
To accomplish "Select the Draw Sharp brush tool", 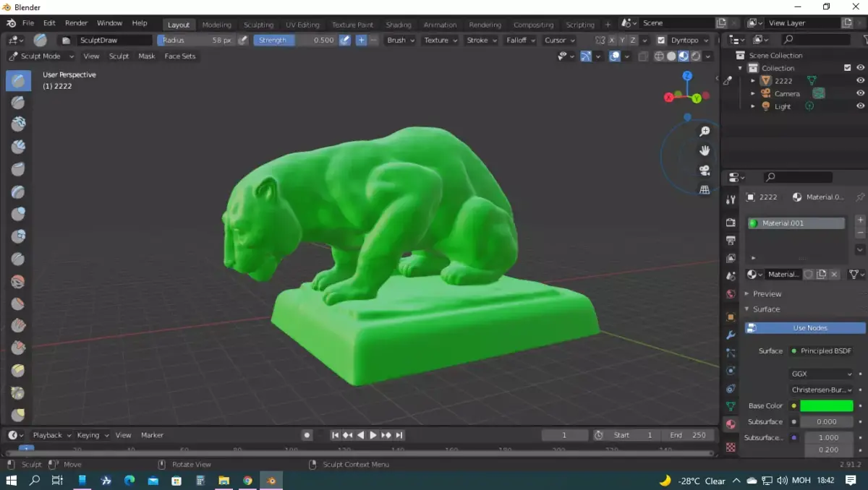I will point(18,103).
